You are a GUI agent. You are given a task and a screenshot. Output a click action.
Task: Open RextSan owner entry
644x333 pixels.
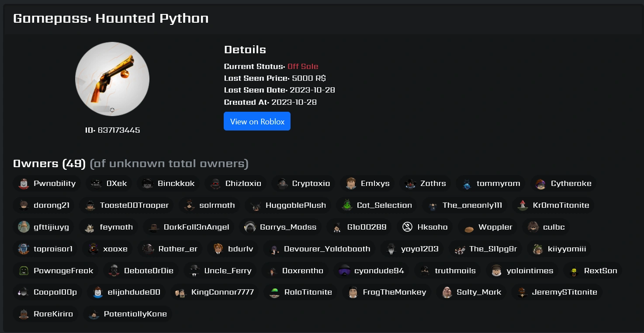click(592, 271)
